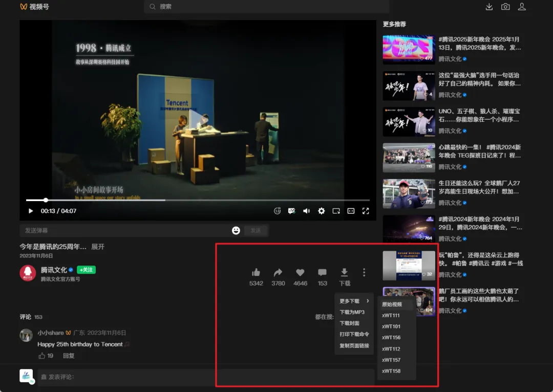Screen dimensions: 553x392
Task: Toggle the danmaku bullet comments icon
Action: [x=292, y=211]
